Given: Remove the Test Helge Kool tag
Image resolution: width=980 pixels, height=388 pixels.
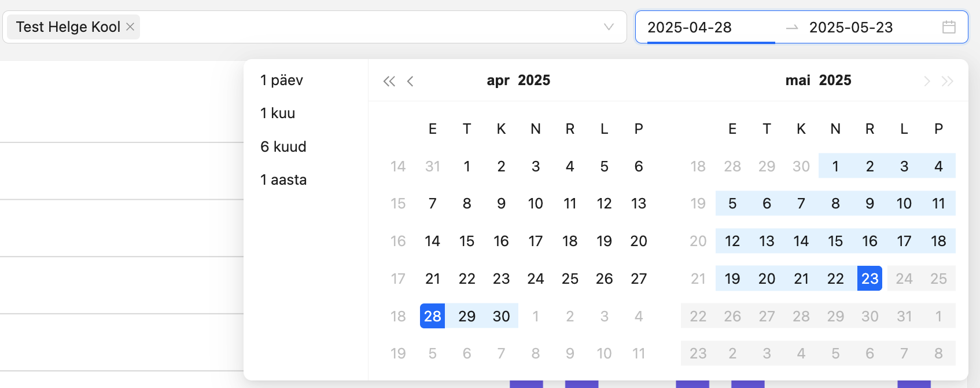Looking at the screenshot, I should tap(130, 27).
